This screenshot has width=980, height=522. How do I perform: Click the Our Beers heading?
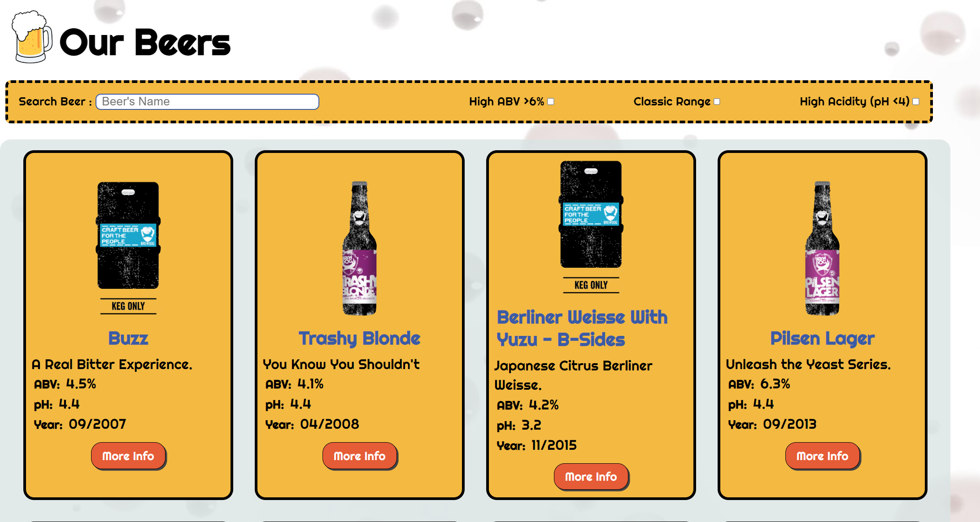click(x=145, y=43)
